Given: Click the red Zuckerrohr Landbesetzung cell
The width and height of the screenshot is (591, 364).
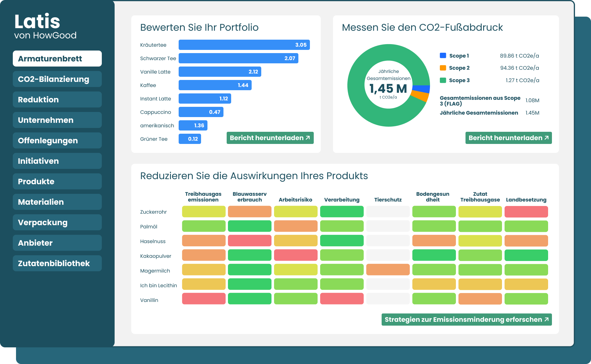Looking at the screenshot, I should [526, 212].
